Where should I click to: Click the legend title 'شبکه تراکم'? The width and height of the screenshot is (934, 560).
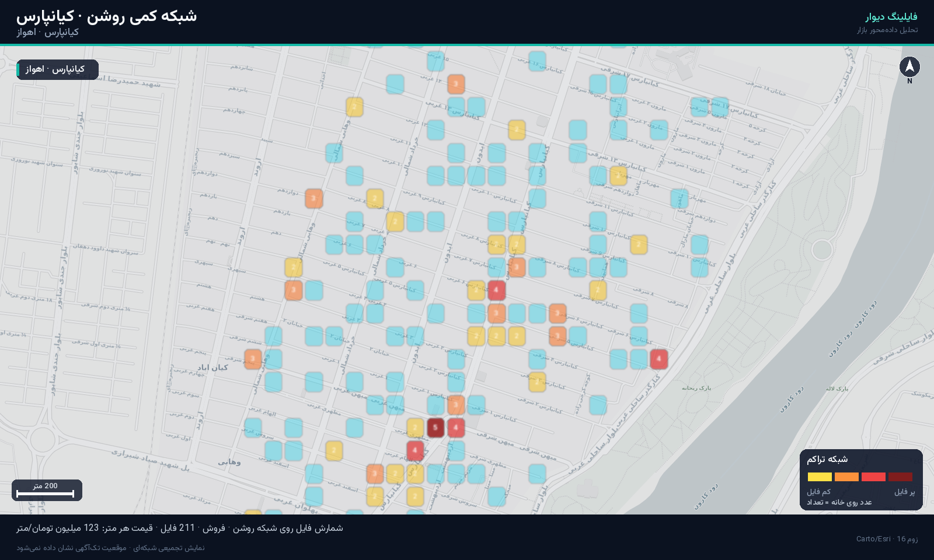pos(827,459)
